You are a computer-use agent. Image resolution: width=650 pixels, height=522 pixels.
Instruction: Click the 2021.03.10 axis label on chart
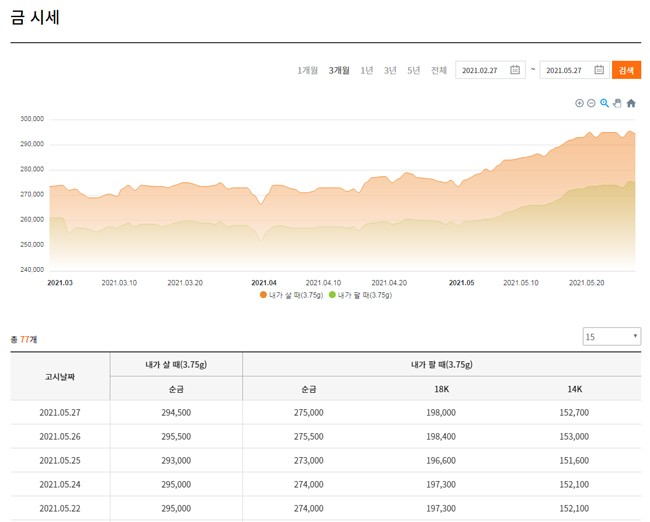119,283
